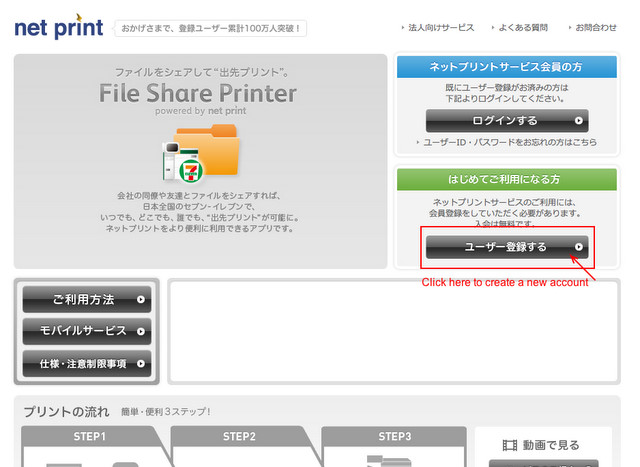
Task: Click the ログインする login button
Action: [507, 121]
